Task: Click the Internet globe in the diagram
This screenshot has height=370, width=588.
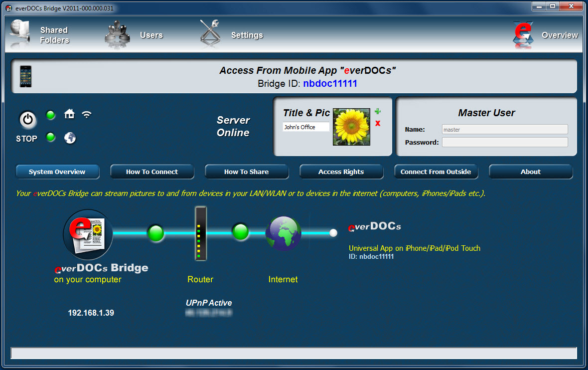Action: pyautogui.click(x=283, y=233)
